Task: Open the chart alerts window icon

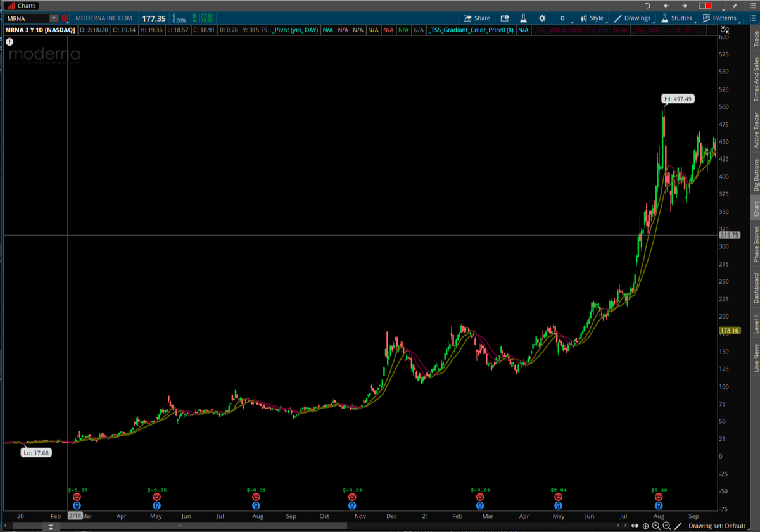Action: click(x=505, y=18)
